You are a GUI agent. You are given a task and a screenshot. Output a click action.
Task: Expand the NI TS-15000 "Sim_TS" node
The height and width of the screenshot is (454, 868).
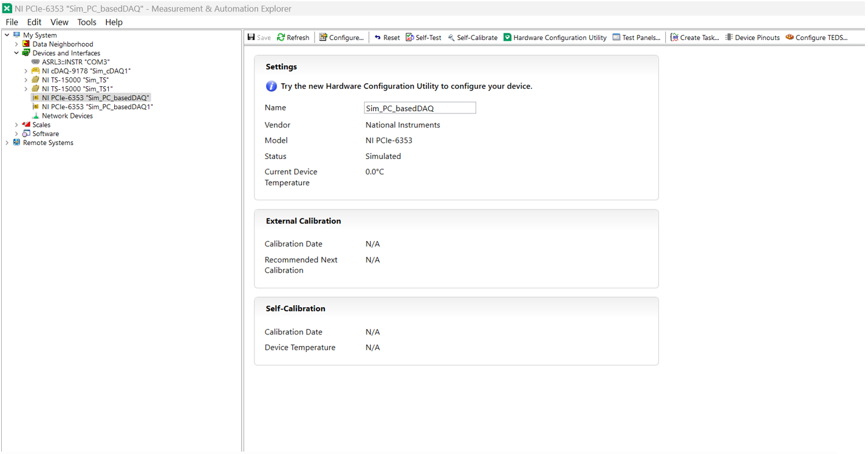[26, 80]
